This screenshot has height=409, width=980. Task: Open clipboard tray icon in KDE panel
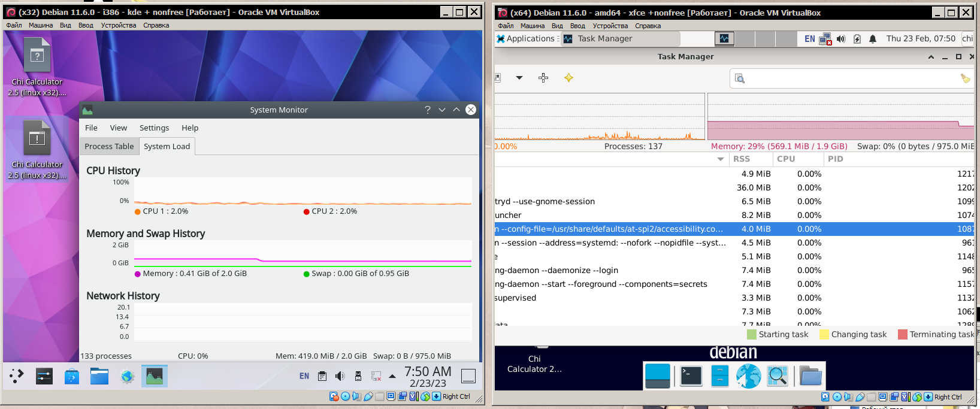pyautogui.click(x=322, y=376)
